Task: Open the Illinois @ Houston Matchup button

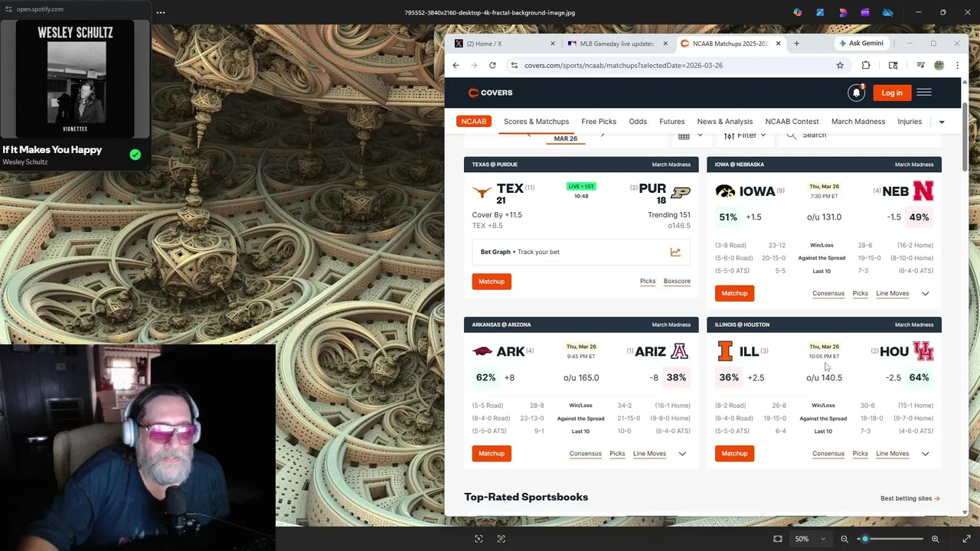Action: click(734, 454)
